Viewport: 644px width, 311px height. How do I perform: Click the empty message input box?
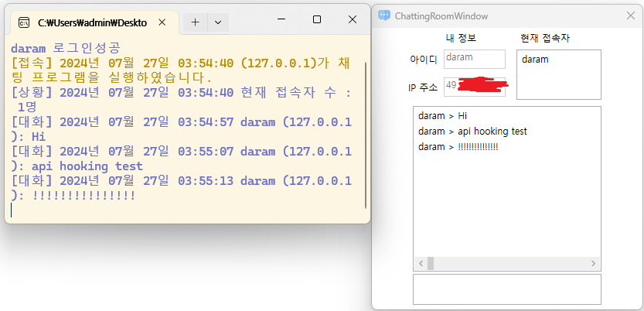[506, 289]
